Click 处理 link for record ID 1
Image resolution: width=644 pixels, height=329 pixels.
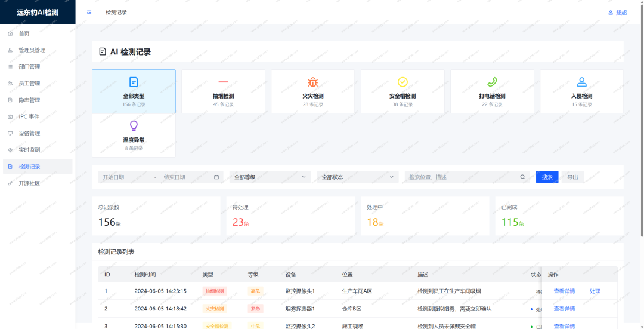(x=595, y=291)
